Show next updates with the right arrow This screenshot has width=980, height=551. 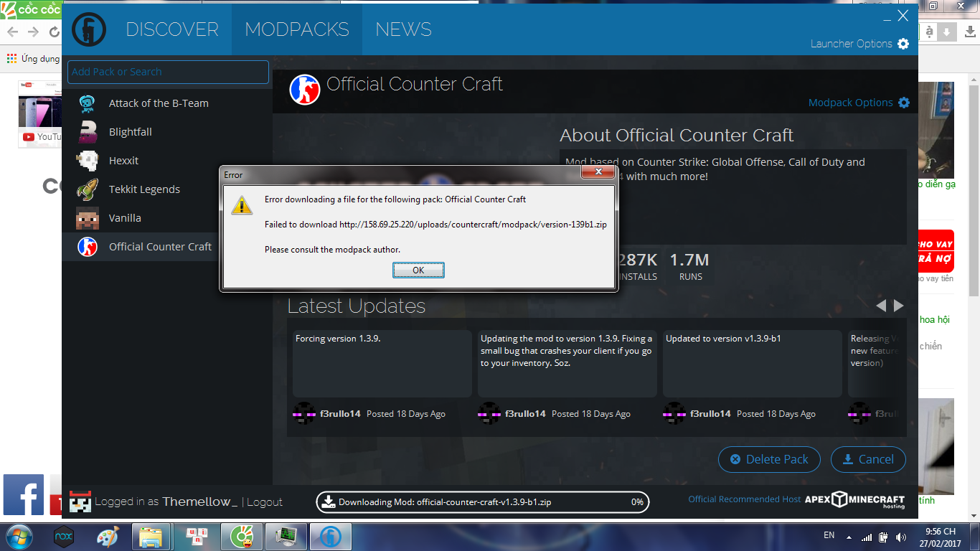(x=899, y=306)
